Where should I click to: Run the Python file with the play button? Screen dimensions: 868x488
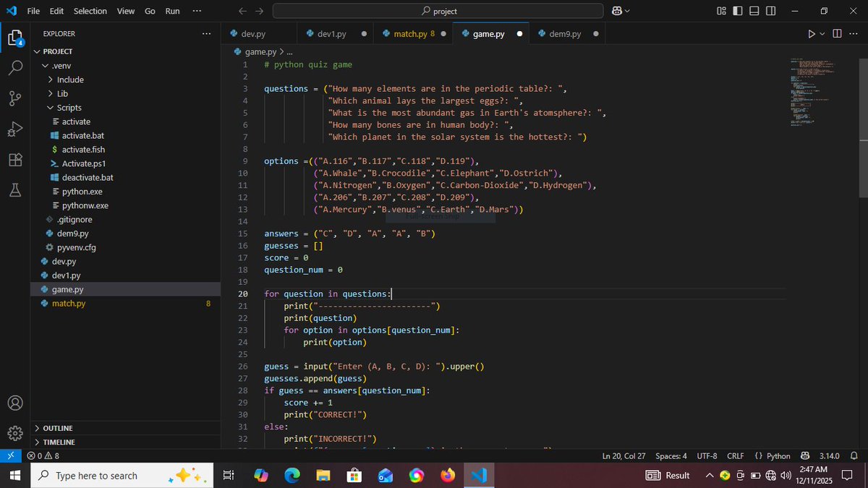point(812,33)
